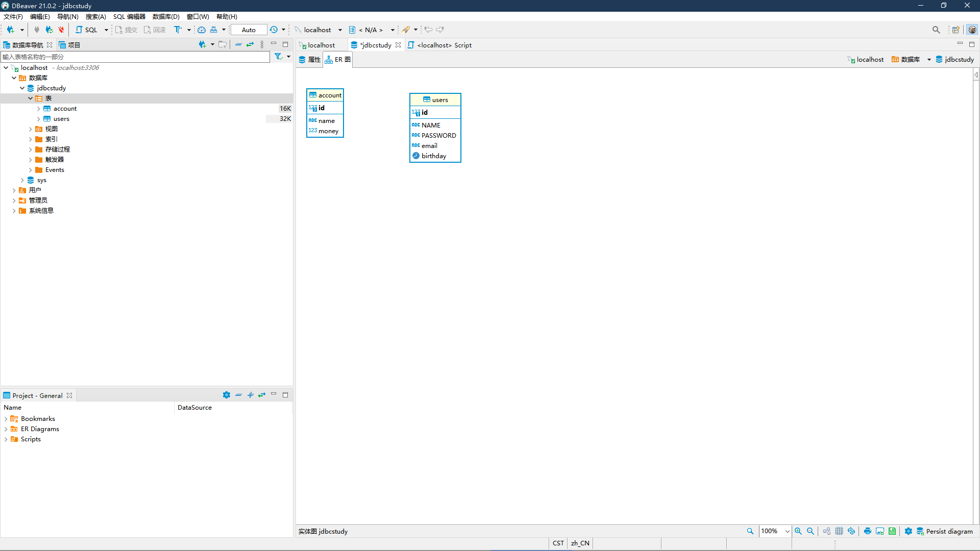Open the 100% zoom level combo box
The image size is (980, 551).
tap(775, 531)
